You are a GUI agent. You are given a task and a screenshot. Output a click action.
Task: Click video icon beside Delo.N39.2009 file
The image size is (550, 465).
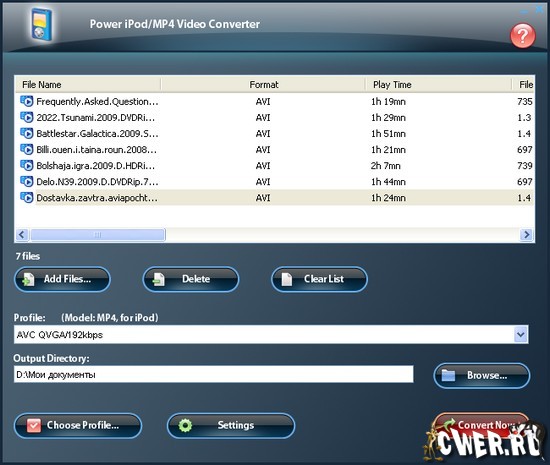(27, 181)
